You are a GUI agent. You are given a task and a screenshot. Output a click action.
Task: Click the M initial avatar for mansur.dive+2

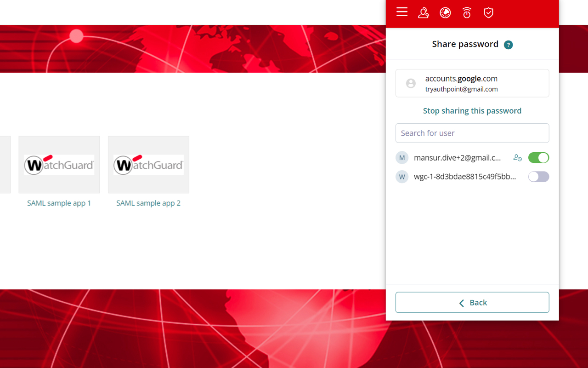click(402, 157)
